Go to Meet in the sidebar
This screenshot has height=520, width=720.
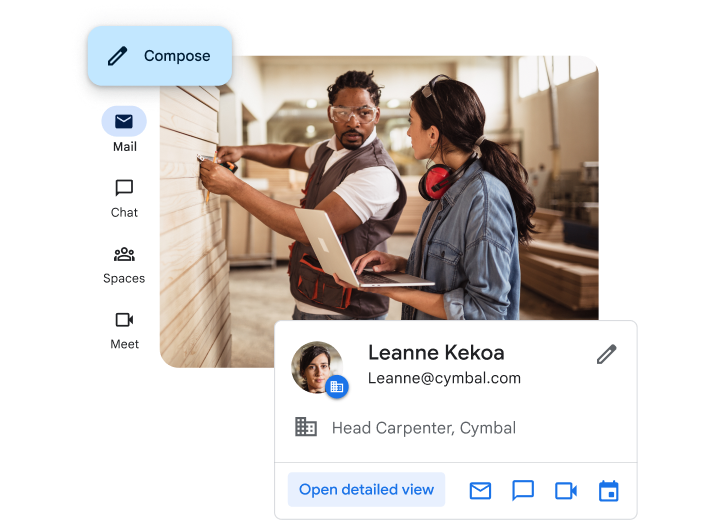point(124,331)
